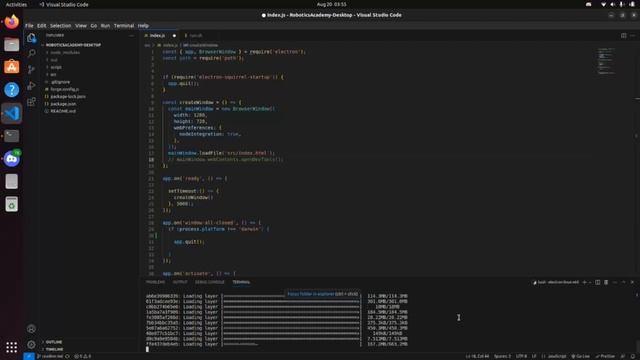This screenshot has height=360, width=640.
Task: Launch Firefox from the Ubuntu dock
Action: click(11, 22)
